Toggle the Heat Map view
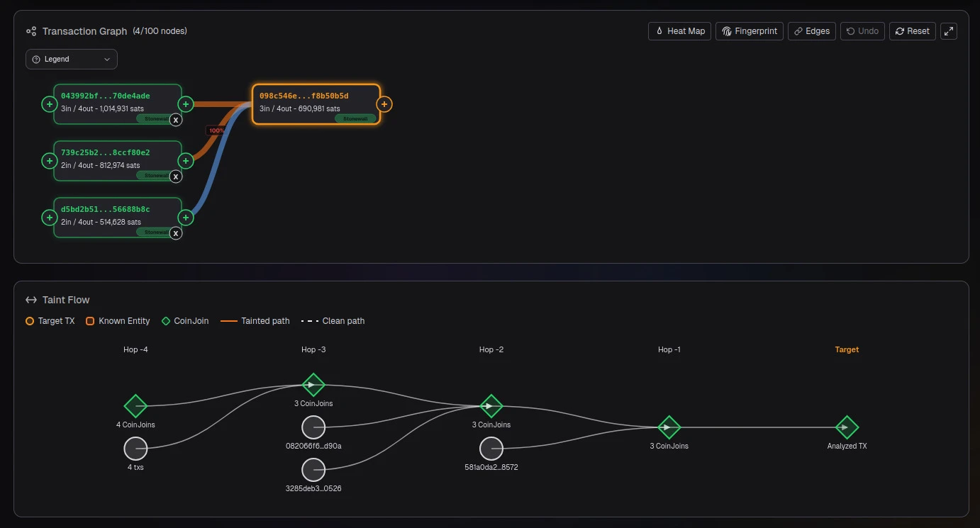980x528 pixels. pos(679,31)
